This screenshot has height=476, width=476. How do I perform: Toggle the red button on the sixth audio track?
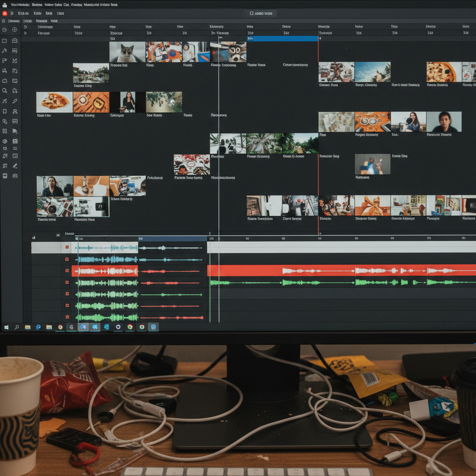click(67, 305)
